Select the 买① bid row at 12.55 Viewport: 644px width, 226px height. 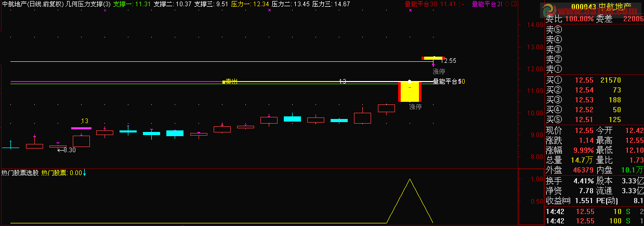pos(595,80)
